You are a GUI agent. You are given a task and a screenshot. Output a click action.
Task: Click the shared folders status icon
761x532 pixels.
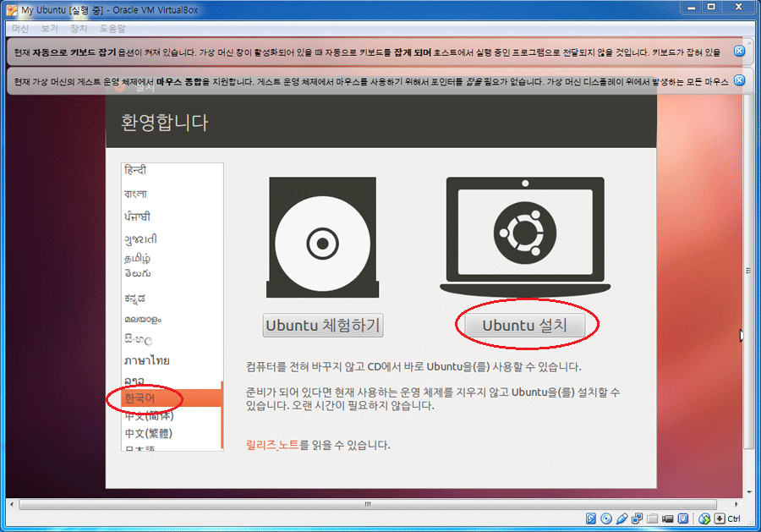click(652, 518)
